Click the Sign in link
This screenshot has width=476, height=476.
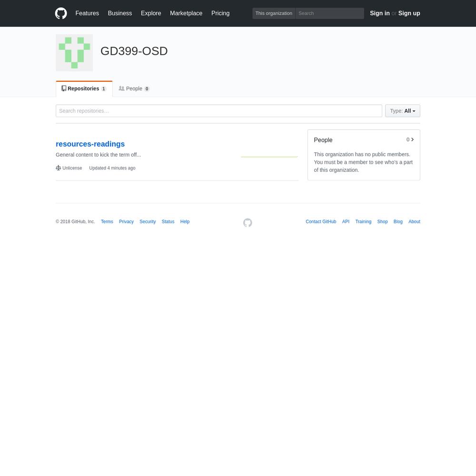click(379, 13)
